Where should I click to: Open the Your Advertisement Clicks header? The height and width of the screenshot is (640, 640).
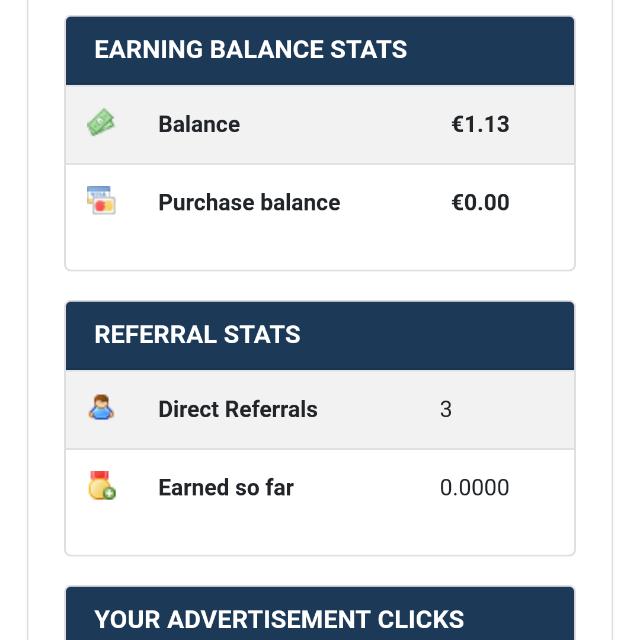[x=279, y=619]
